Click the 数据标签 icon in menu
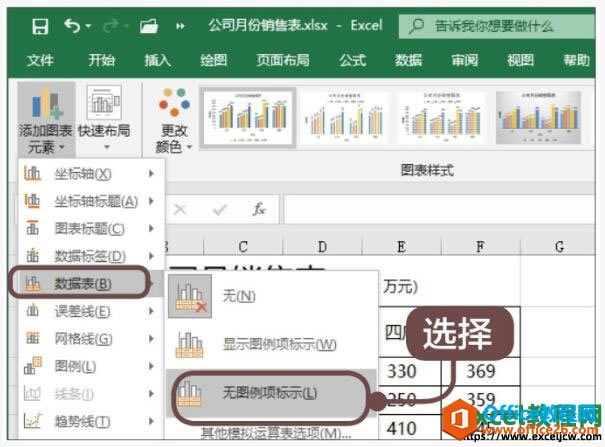The height and width of the screenshot is (447, 605). pos(32,255)
